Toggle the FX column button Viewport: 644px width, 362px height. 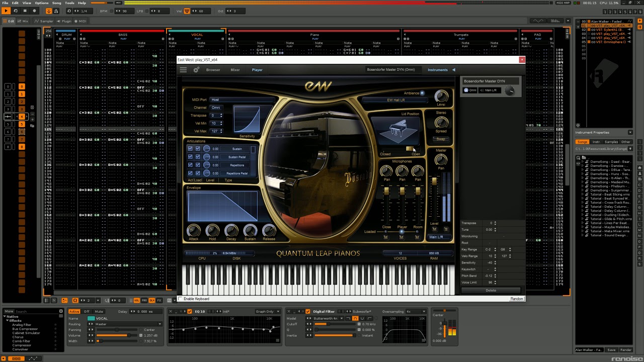[159, 300]
